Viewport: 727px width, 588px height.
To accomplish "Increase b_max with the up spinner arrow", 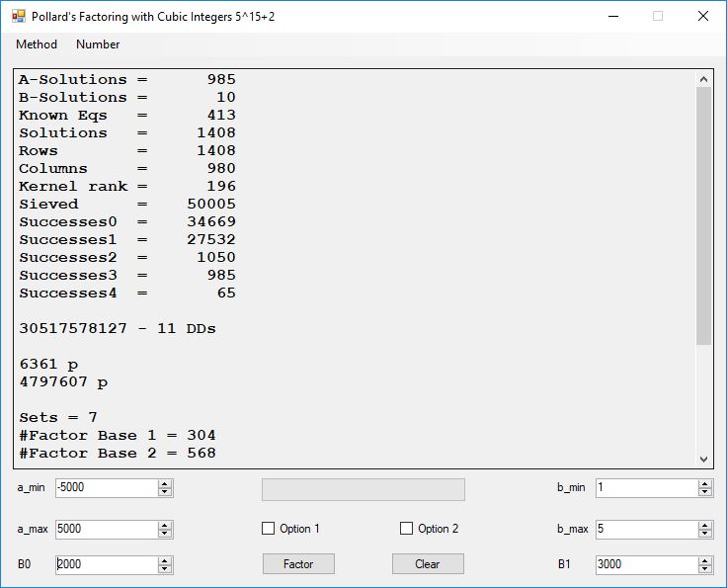I will click(x=705, y=525).
